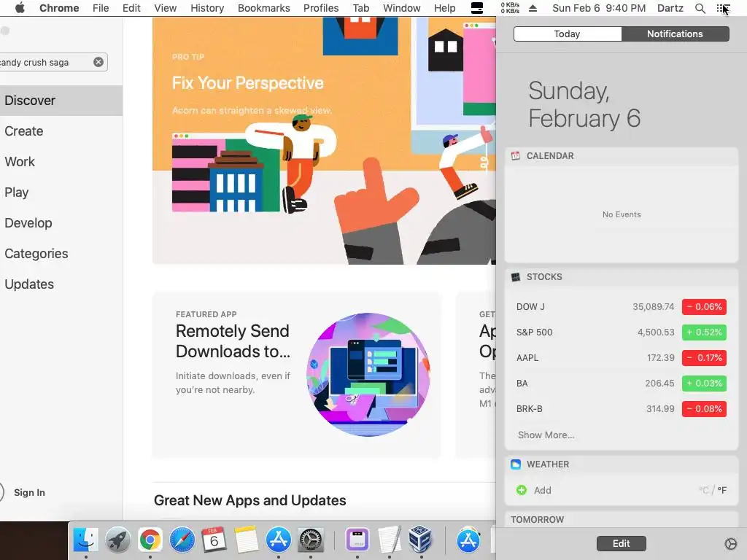
Task: Click the network speed KB/s indicator
Action: [510, 8]
